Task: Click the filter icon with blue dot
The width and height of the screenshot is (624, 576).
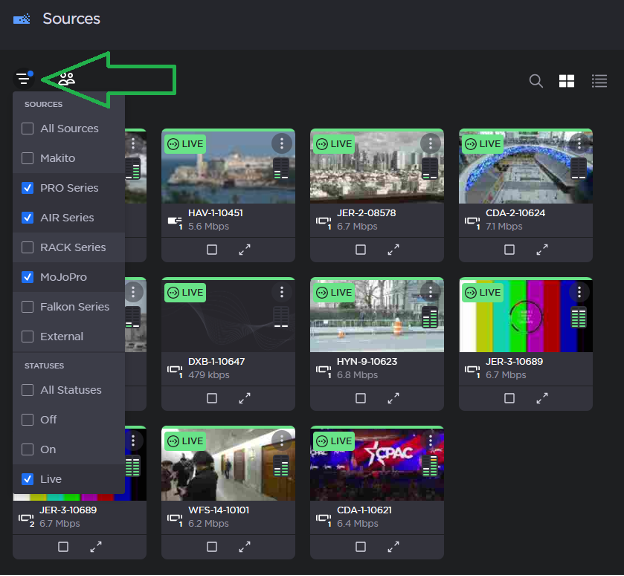Action: pos(23,79)
